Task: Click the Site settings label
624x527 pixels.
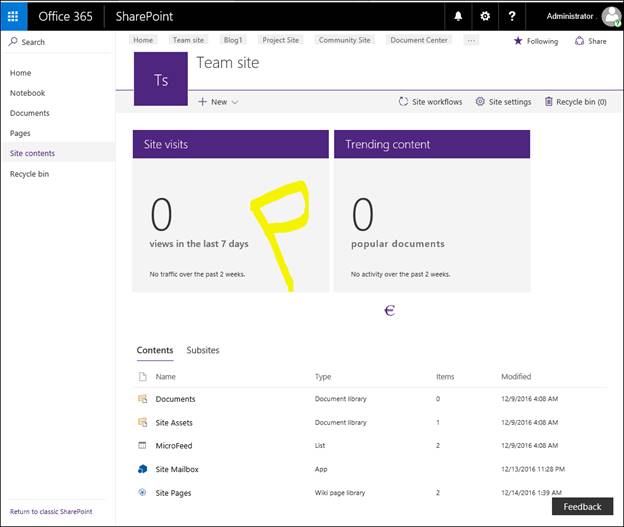Action: 510,102
